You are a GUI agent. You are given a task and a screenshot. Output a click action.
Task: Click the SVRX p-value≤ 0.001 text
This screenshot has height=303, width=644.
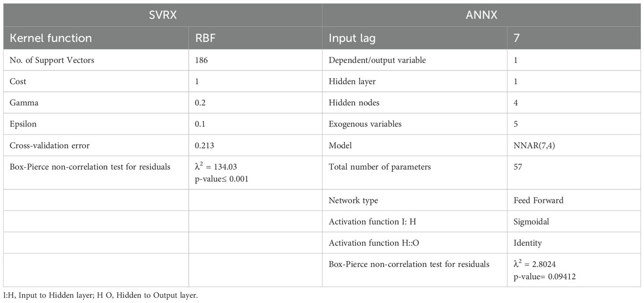coord(221,179)
